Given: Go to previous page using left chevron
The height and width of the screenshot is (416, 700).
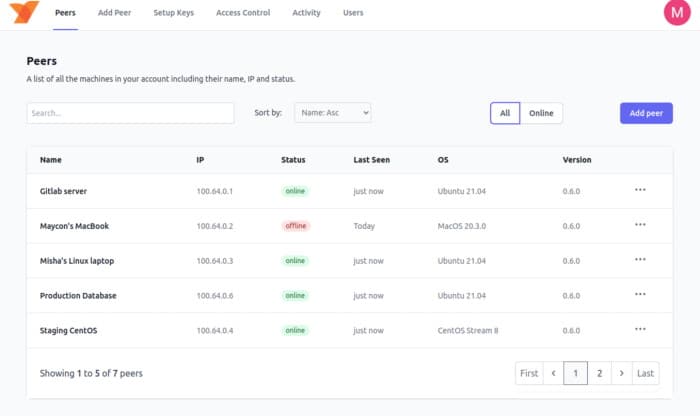Looking at the screenshot, I should point(553,373).
